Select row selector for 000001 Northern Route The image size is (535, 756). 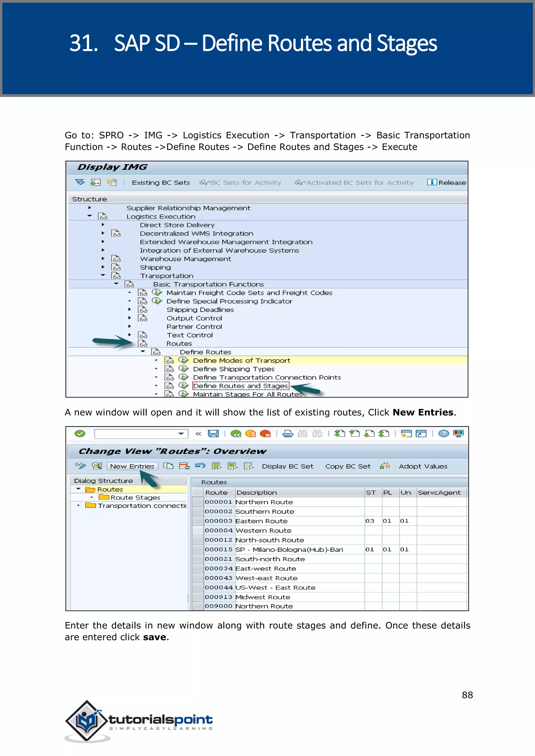(198, 502)
